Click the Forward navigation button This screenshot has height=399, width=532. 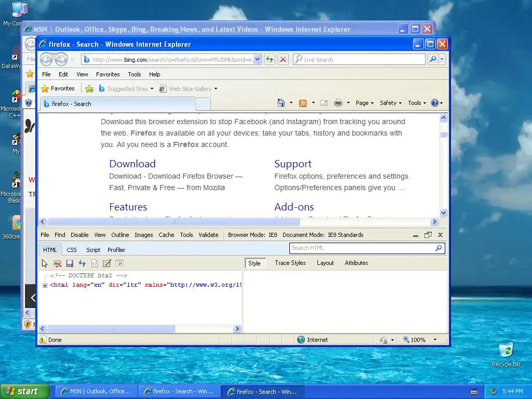tap(61, 59)
